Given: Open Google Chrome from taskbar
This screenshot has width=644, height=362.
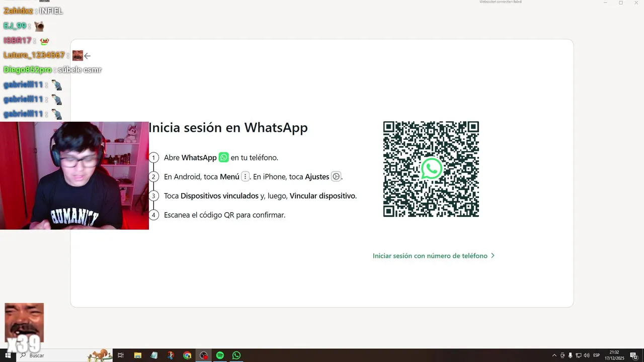Looking at the screenshot, I should [x=187, y=355].
